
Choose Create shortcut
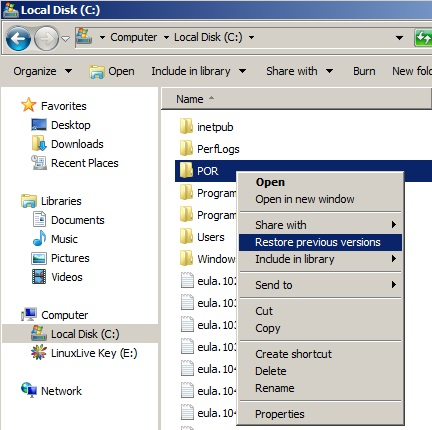[293, 354]
